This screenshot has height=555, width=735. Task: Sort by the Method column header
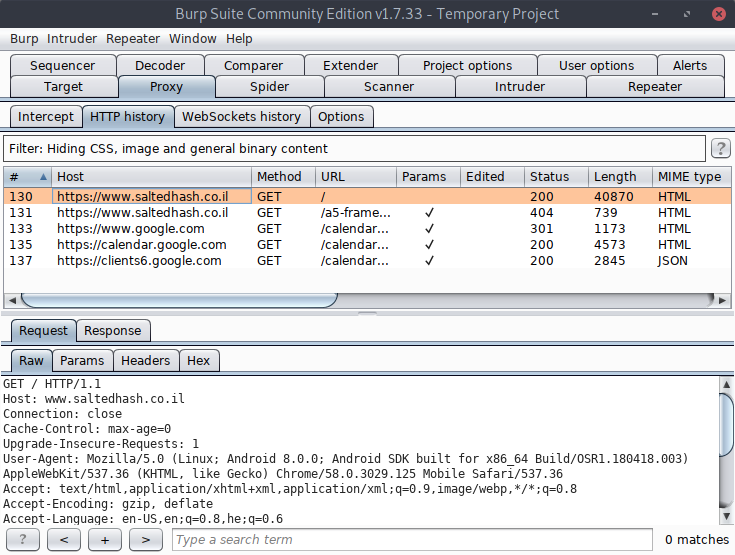pyautogui.click(x=284, y=177)
